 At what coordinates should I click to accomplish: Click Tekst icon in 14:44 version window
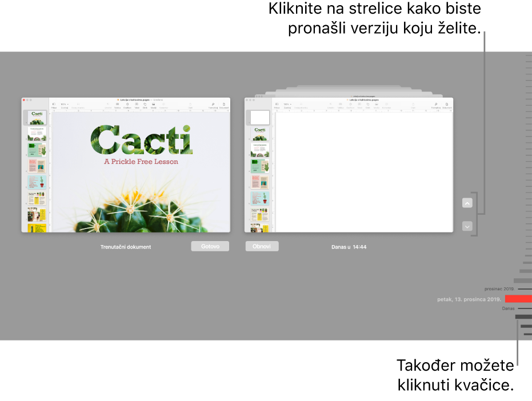pyautogui.click(x=359, y=105)
